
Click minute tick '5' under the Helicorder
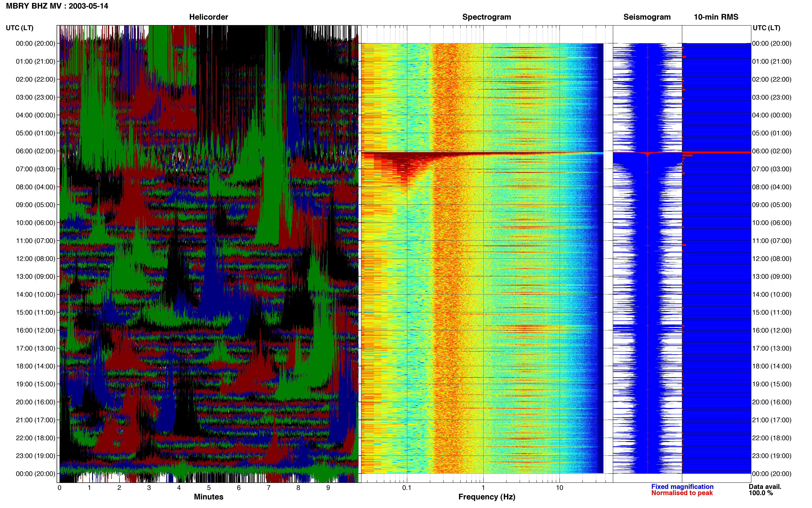[209, 488]
